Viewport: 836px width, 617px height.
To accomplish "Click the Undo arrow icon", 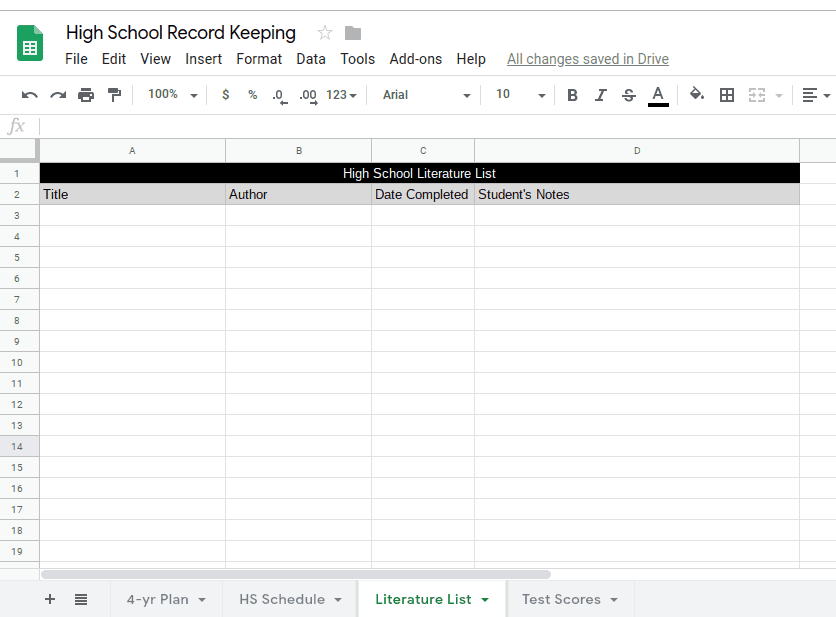I will [30, 95].
